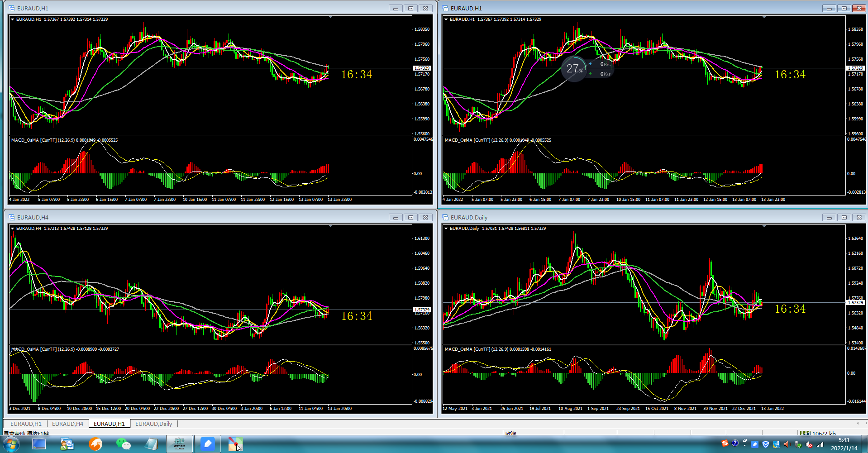Switch to the EURAUD,H4 tab

click(x=67, y=424)
